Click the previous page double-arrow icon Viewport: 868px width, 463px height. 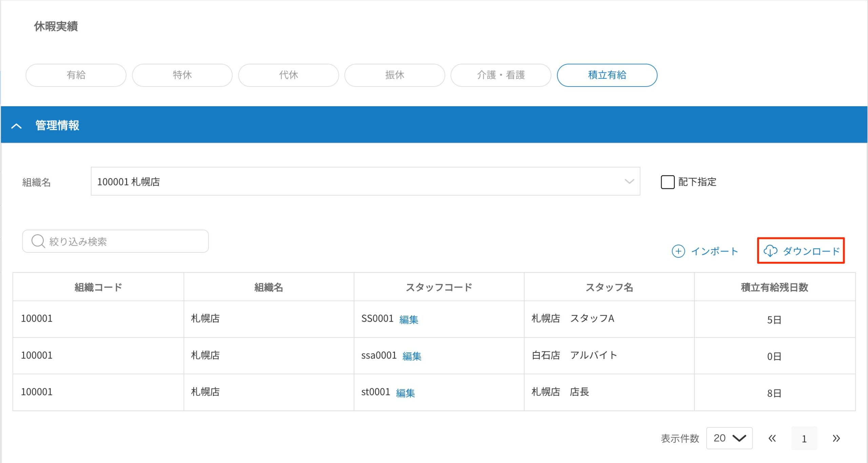pos(772,438)
